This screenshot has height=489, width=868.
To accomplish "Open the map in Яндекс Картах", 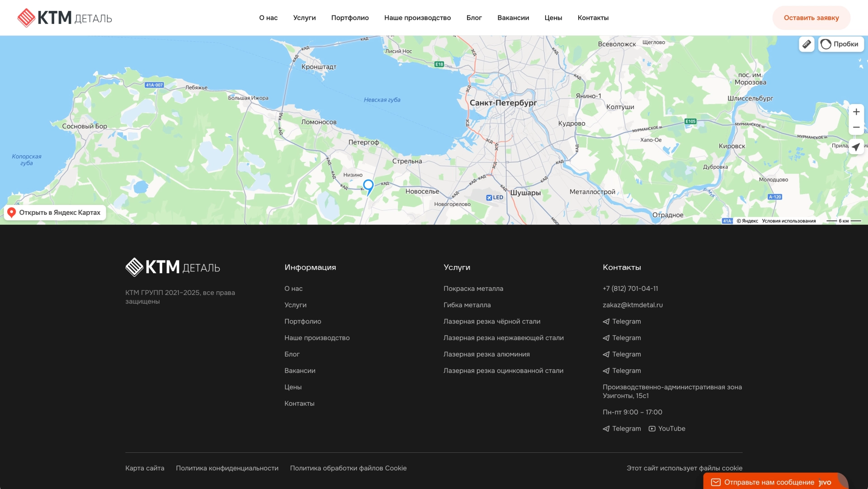I will coord(55,213).
